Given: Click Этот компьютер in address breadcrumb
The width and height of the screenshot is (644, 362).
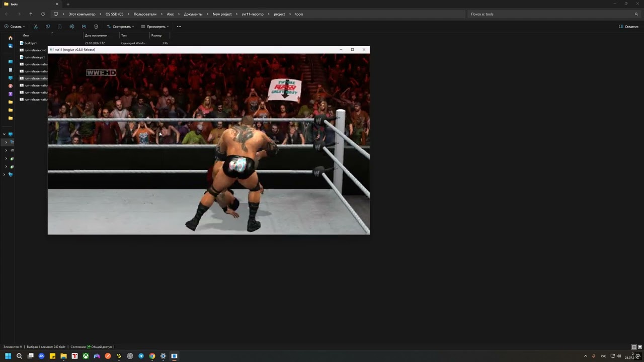Looking at the screenshot, I should [x=82, y=14].
